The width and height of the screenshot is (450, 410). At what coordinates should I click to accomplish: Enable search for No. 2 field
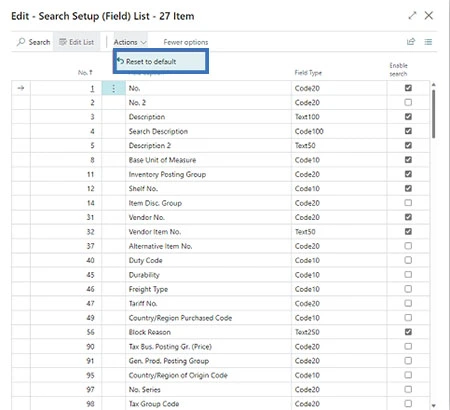pos(408,102)
